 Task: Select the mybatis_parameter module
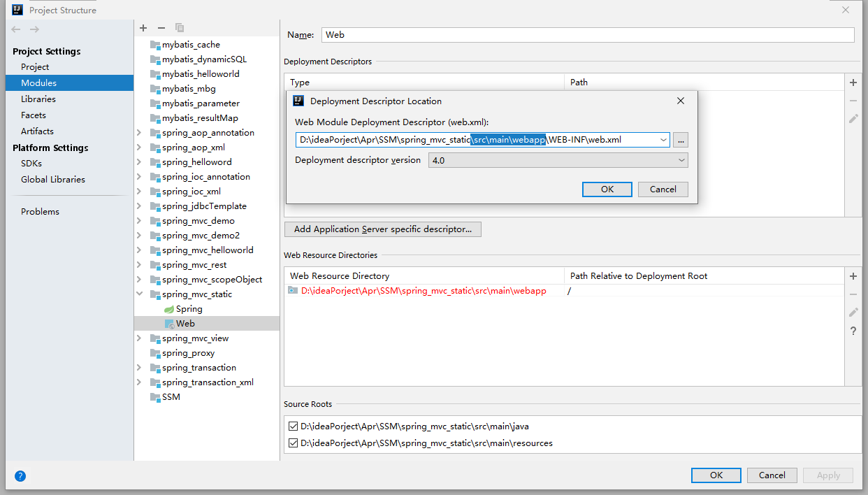201,103
